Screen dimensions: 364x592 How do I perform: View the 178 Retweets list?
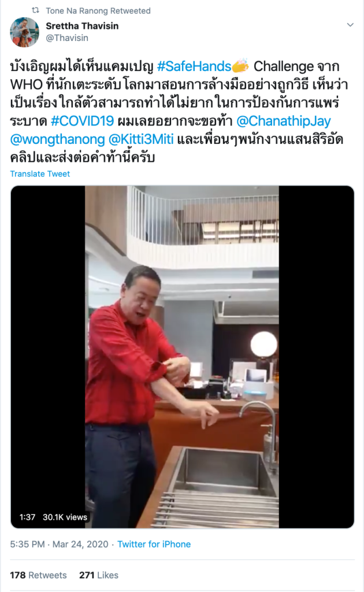tap(38, 575)
